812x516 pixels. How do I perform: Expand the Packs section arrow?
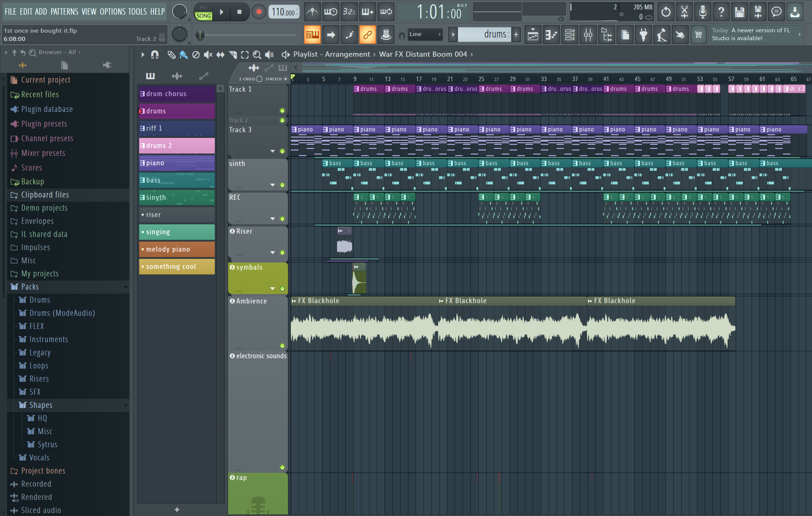126,287
